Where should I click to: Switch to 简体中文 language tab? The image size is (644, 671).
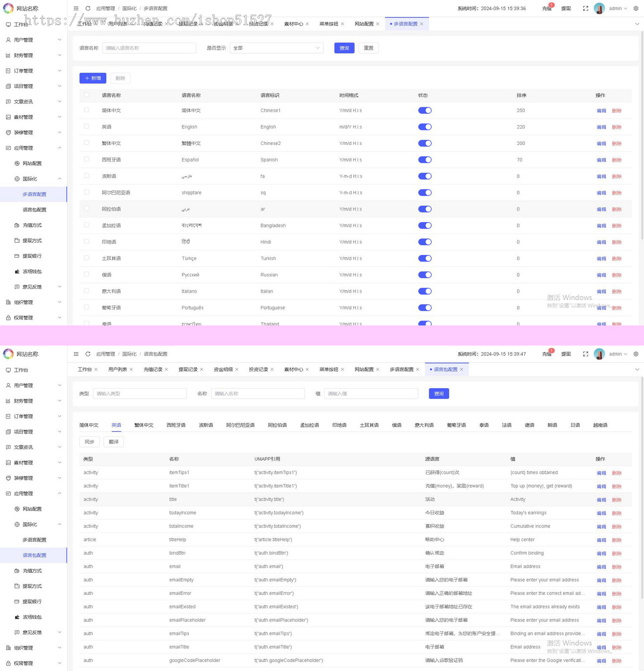coord(89,425)
